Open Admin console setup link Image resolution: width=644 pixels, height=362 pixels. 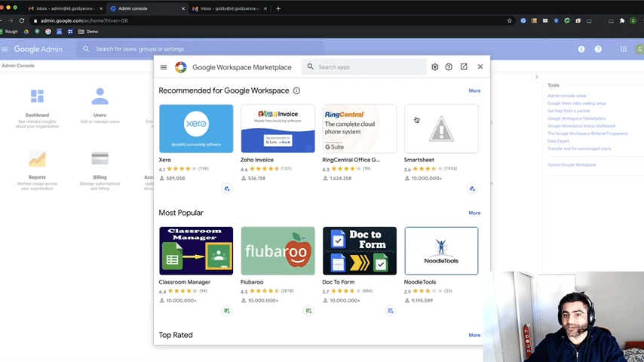567,96
